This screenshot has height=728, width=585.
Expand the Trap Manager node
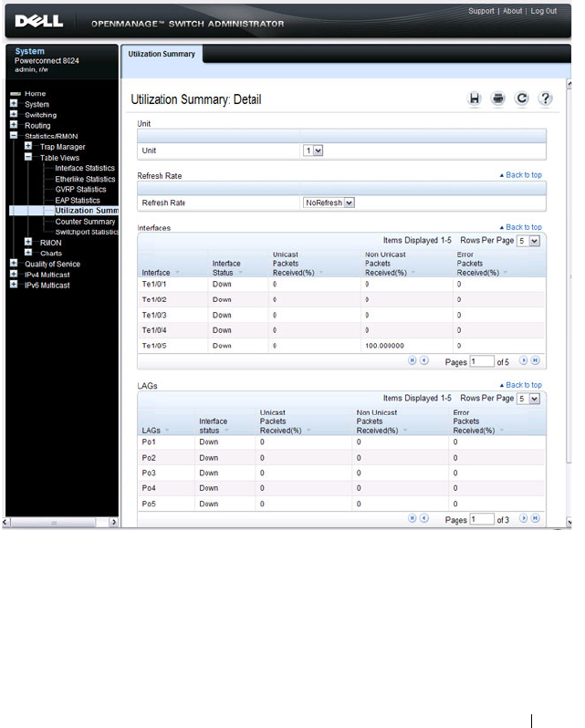(28, 146)
